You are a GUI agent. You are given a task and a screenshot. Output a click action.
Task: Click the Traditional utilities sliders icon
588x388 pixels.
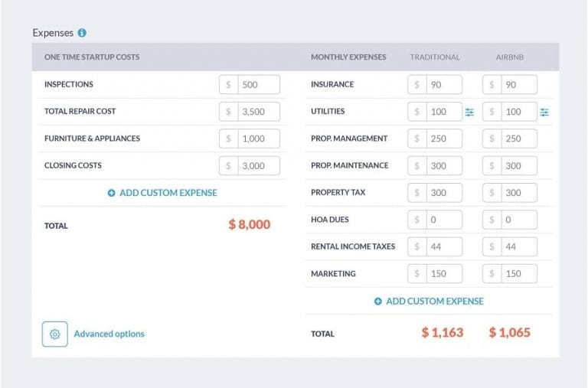tap(469, 112)
